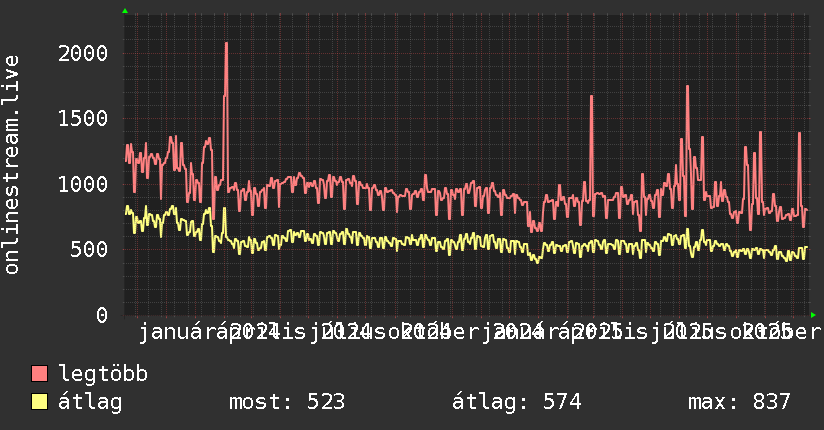824x430 pixels.
Task: Click the 2000 y-axis label
Action: point(83,54)
